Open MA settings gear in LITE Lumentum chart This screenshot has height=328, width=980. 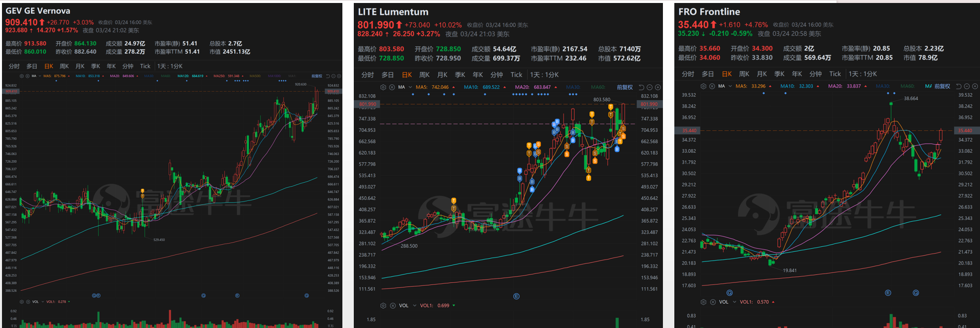383,87
